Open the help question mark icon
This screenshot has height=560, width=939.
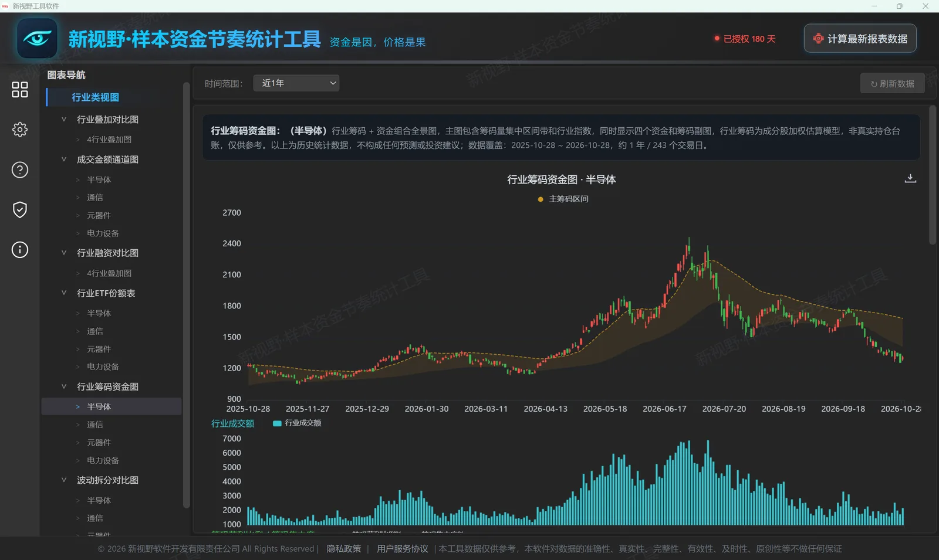(x=20, y=170)
